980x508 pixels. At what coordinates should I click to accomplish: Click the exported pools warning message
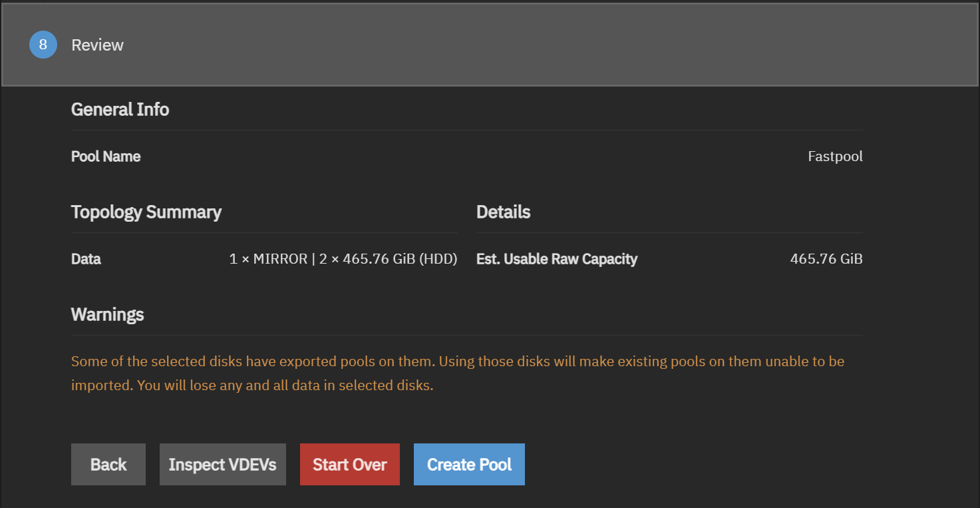point(457,362)
